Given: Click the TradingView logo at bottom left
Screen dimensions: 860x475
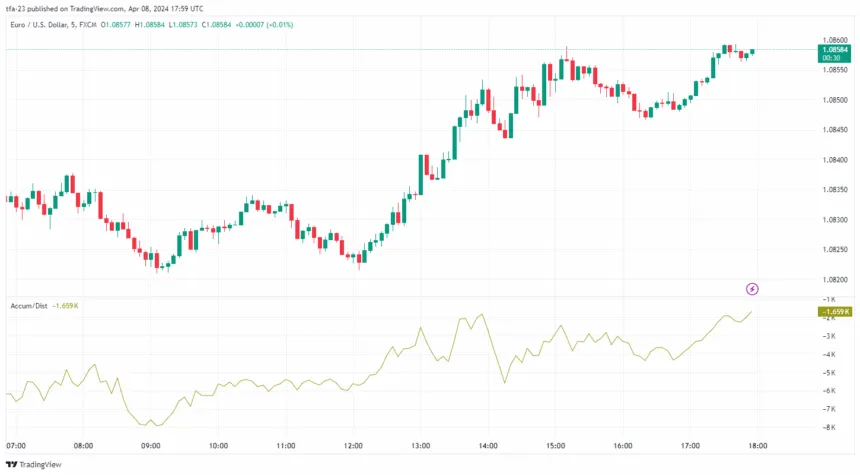Looking at the screenshot, I should coord(34,465).
